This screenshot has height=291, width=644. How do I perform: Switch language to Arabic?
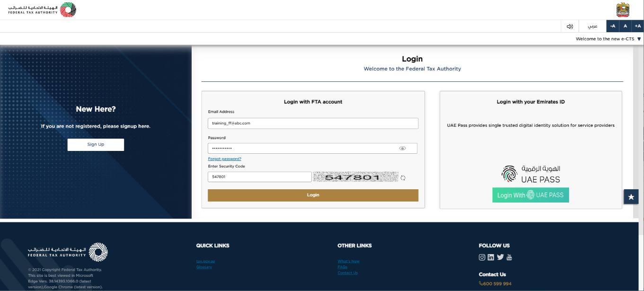click(x=592, y=26)
